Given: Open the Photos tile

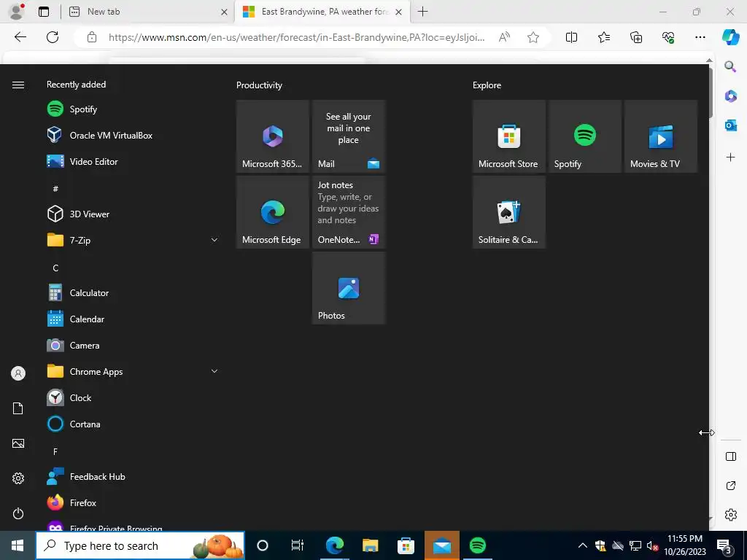Looking at the screenshot, I should click(348, 287).
